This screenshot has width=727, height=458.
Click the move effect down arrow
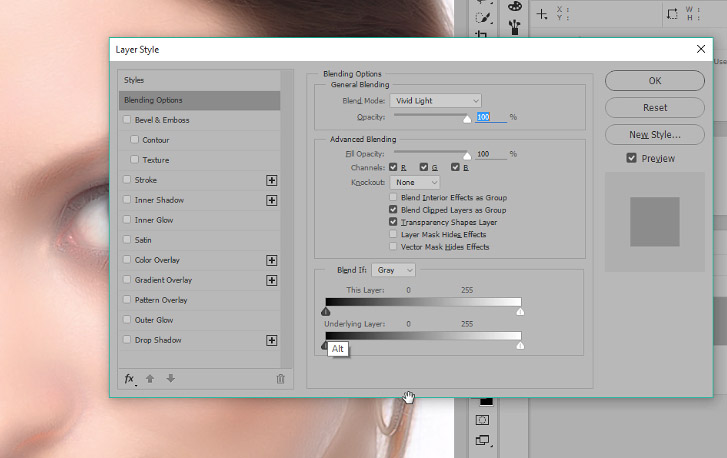click(171, 379)
